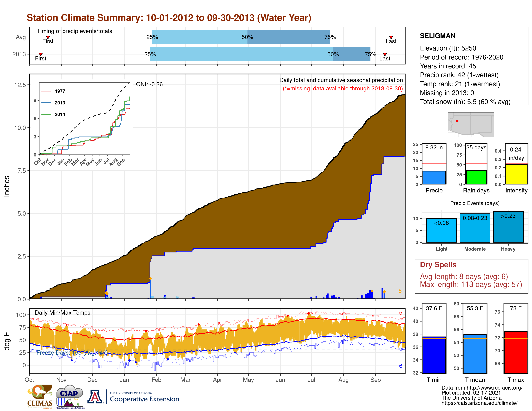This screenshot has width=532, height=411.
Task: Click the blue Precip bar
Action: [434, 177]
